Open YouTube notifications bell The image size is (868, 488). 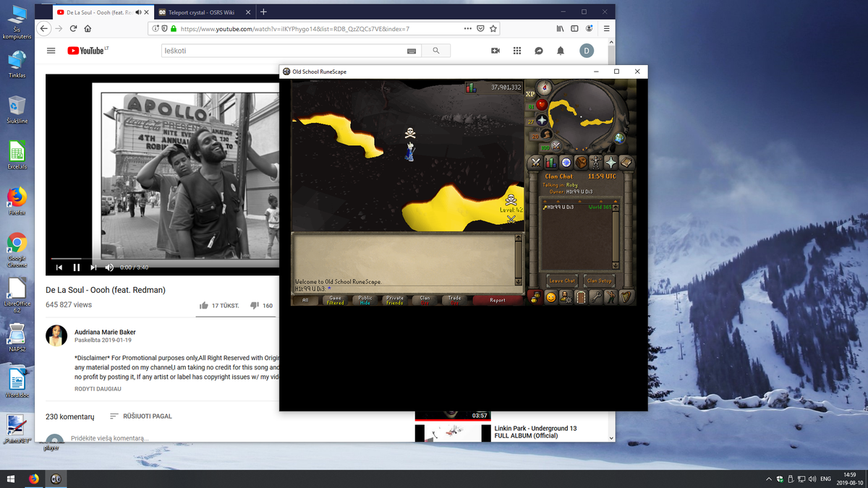pos(561,51)
